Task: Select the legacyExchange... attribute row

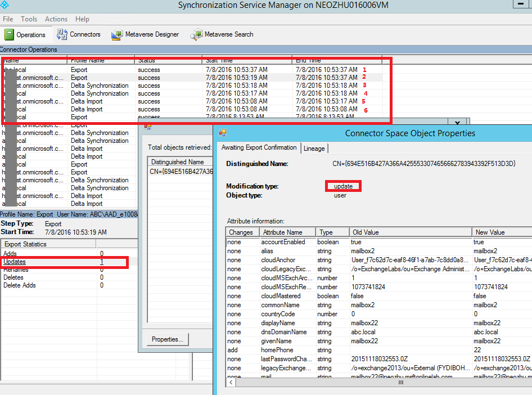Action: 379,368
